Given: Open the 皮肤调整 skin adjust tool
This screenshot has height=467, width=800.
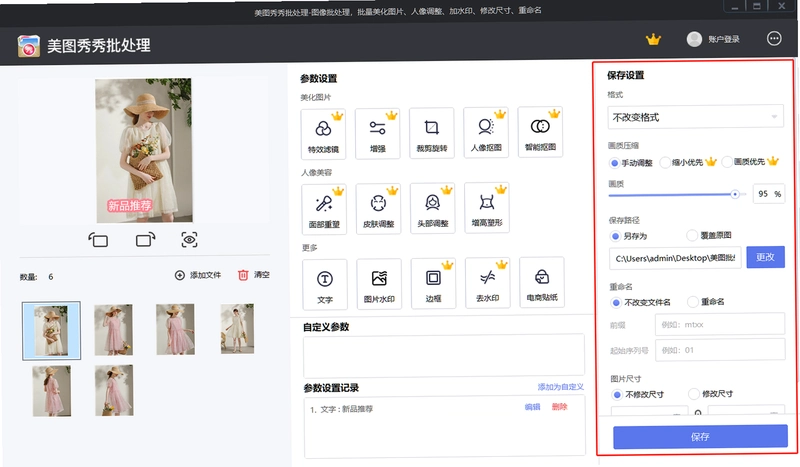Looking at the screenshot, I should click(x=378, y=208).
